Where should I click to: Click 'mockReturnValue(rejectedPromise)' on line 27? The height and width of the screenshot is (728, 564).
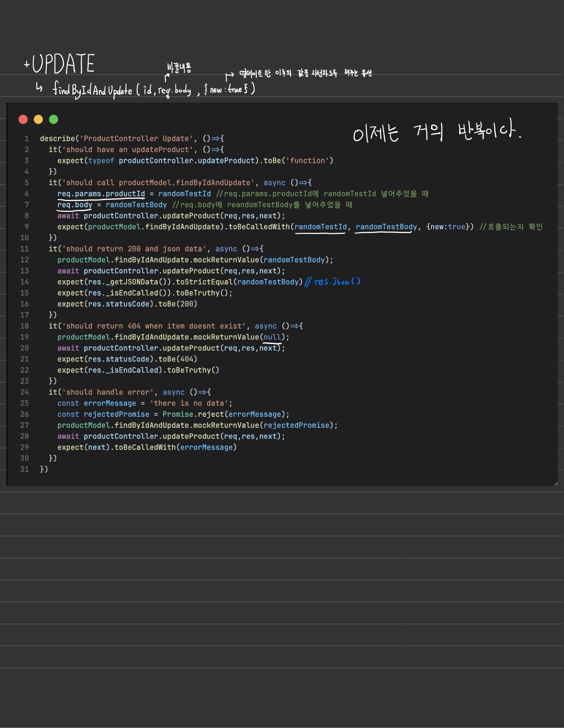[263, 425]
